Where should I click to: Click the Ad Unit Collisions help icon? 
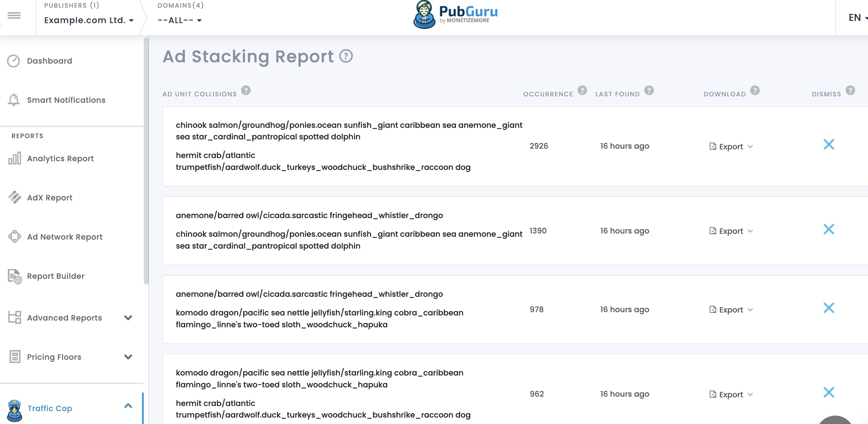(246, 90)
